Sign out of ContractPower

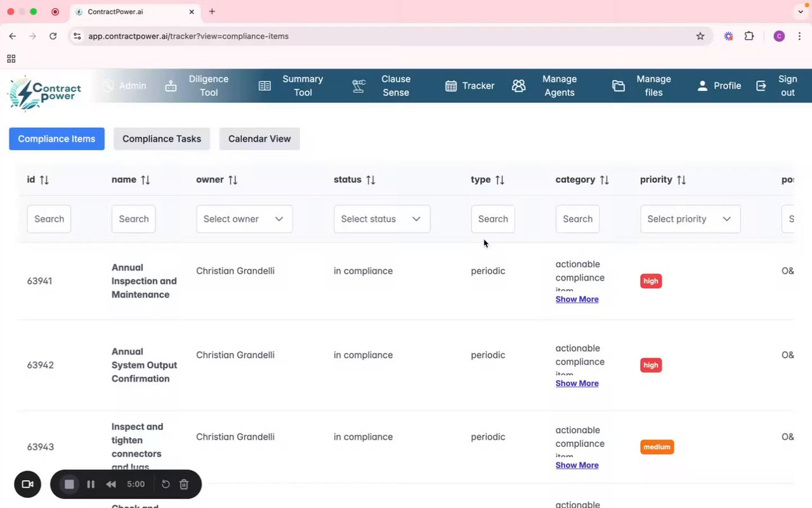(x=777, y=86)
